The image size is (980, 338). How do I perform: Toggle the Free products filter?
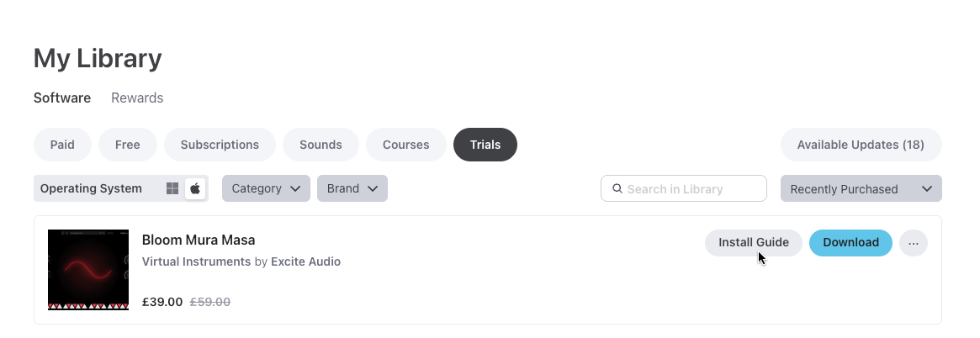point(128,145)
